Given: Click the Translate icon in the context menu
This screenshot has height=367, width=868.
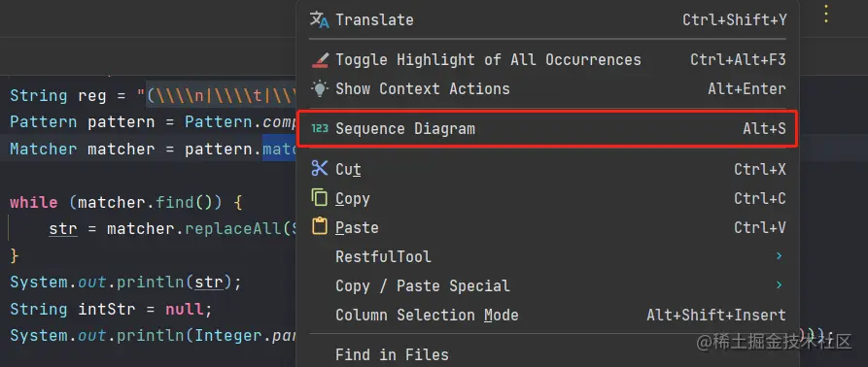Looking at the screenshot, I should (x=320, y=19).
